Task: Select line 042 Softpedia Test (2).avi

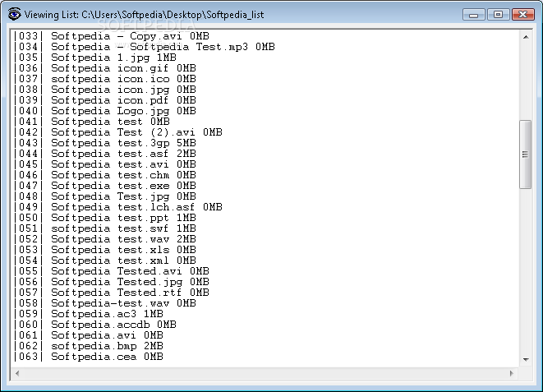Action: point(118,132)
